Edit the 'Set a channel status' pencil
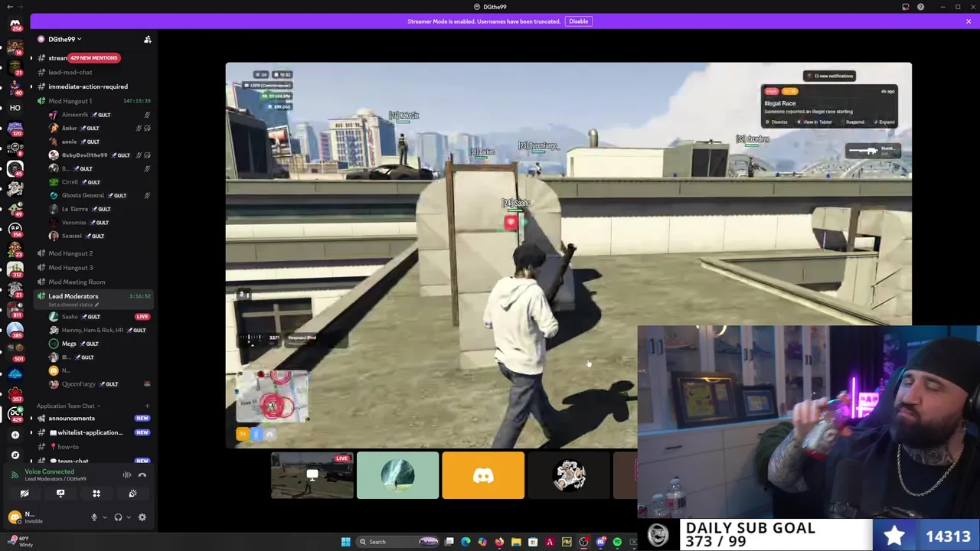The image size is (980, 551). [96, 305]
